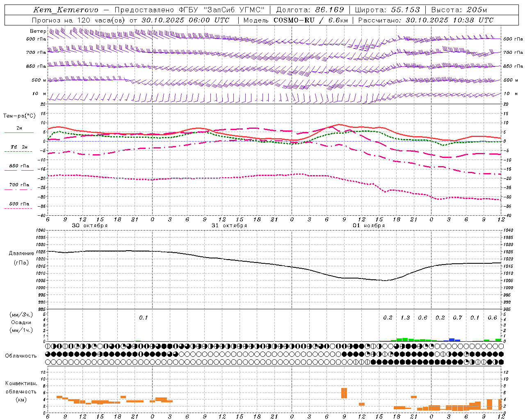Click the forecast range text Прогноз на 120 часа(ов)
The width and height of the screenshot is (525, 420).
tap(79, 20)
